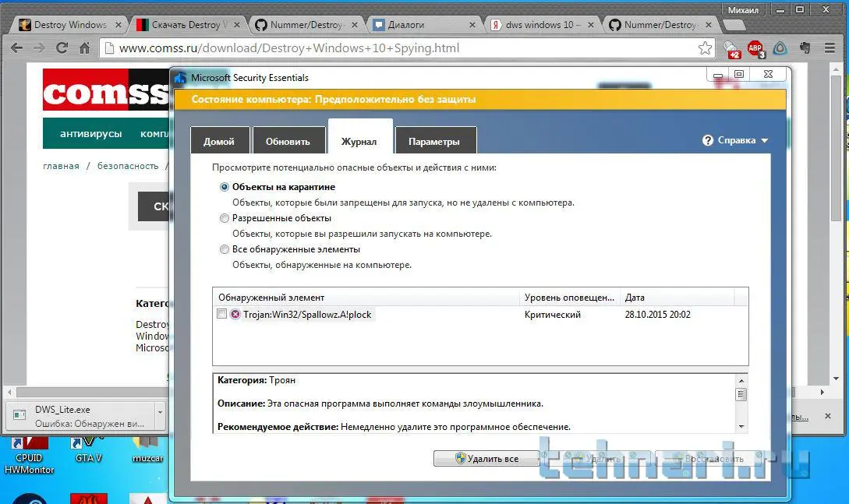The width and height of the screenshot is (849, 504).
Task: Open the Chrome home page icon
Action: pos(84,48)
